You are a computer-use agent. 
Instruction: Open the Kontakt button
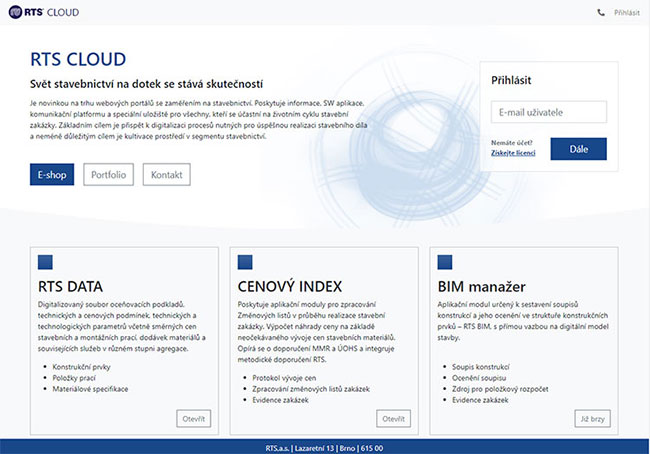(167, 175)
